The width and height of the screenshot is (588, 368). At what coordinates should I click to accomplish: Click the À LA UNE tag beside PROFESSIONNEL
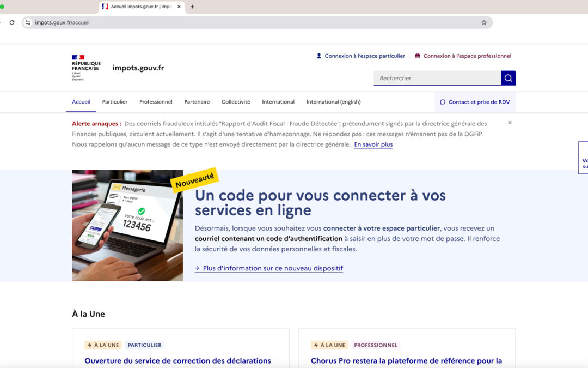point(329,345)
